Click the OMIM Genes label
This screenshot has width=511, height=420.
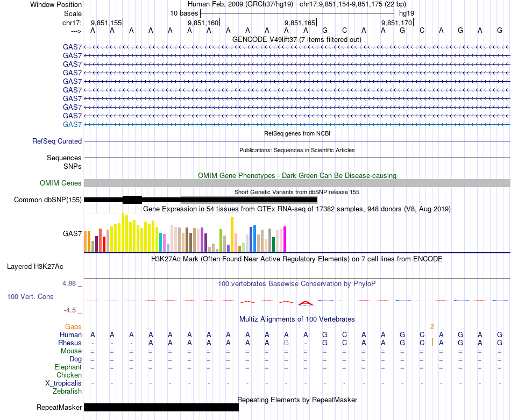click(61, 183)
